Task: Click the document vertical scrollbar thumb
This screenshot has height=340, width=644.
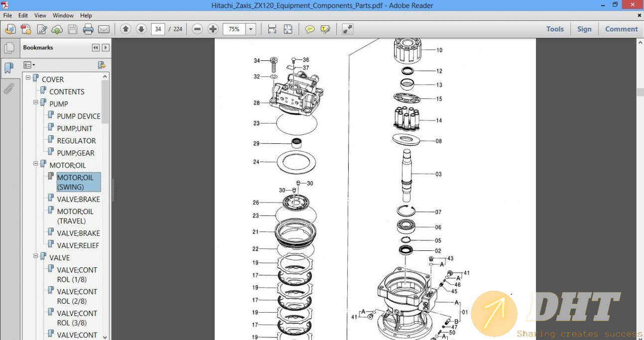Action: (640, 92)
